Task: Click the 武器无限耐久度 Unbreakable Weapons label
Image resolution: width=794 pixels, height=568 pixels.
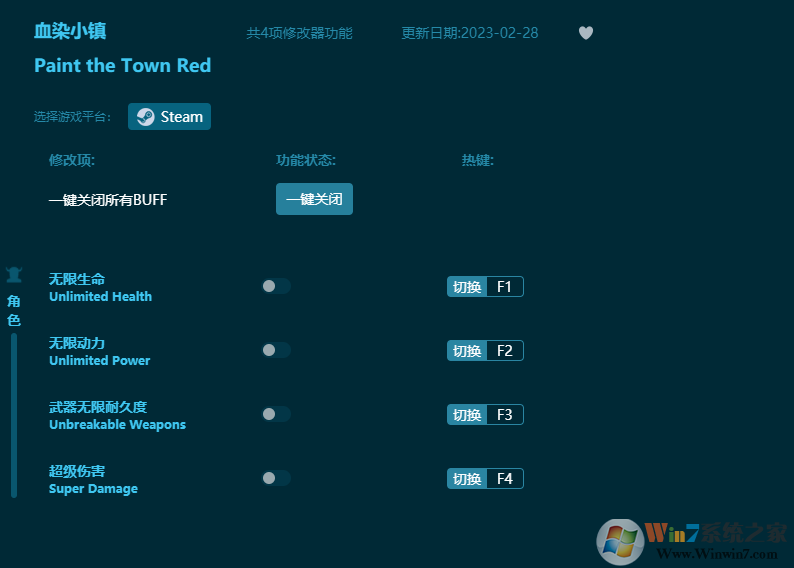Action: tap(117, 416)
